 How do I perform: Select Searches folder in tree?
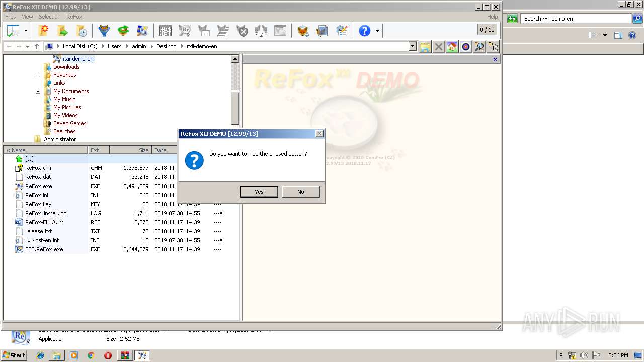[x=64, y=131]
